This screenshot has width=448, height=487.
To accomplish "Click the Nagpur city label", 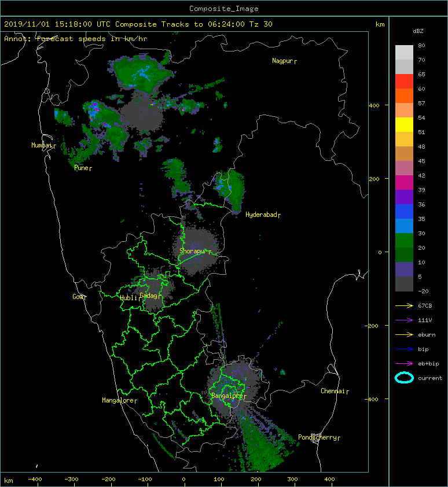I will tap(282, 61).
